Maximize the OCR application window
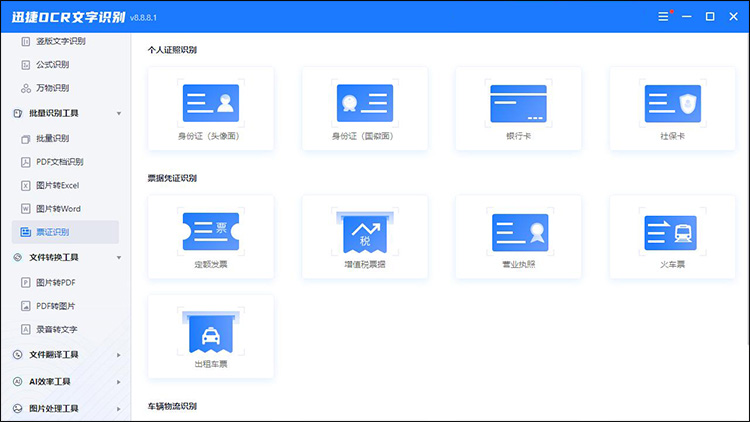The height and width of the screenshot is (422, 750). tap(710, 17)
